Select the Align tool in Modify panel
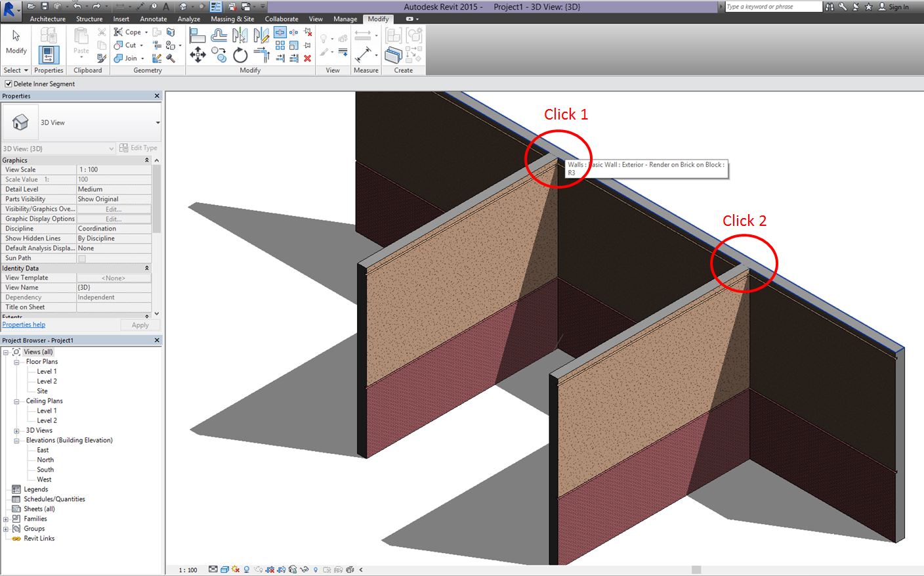 click(197, 36)
